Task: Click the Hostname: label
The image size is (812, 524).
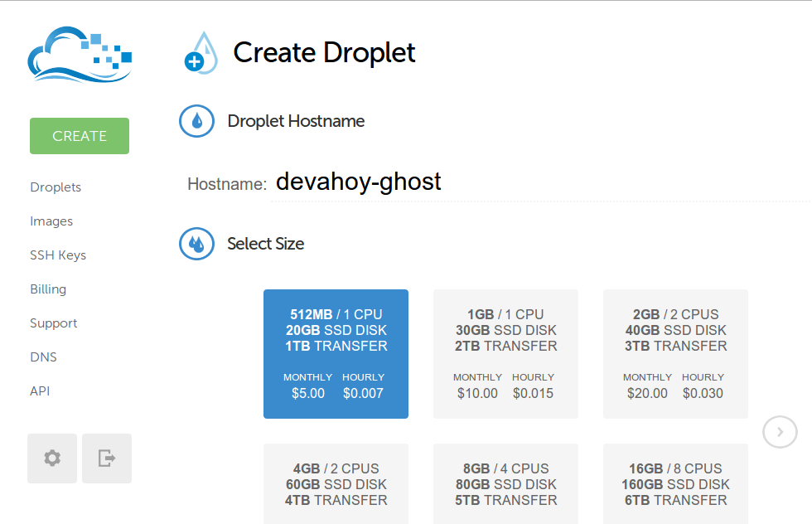Action: (227, 184)
